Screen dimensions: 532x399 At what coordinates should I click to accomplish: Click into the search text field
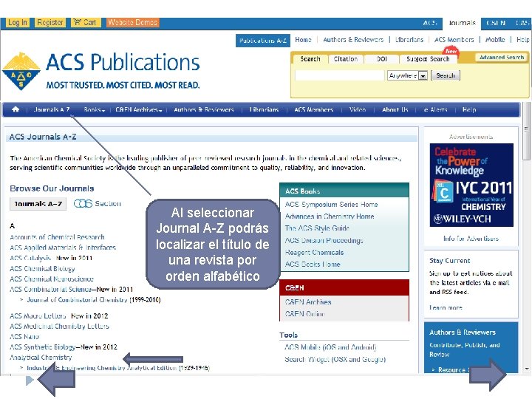339,75
